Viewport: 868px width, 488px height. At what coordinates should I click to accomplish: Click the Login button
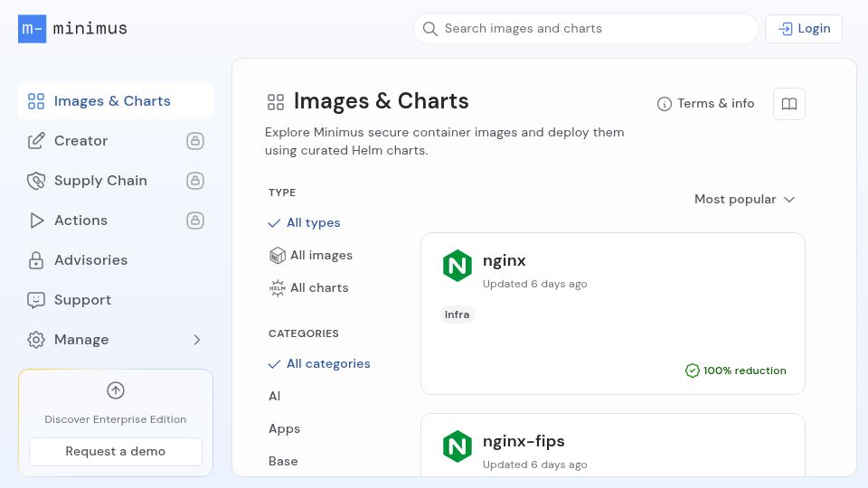pyautogui.click(x=804, y=29)
